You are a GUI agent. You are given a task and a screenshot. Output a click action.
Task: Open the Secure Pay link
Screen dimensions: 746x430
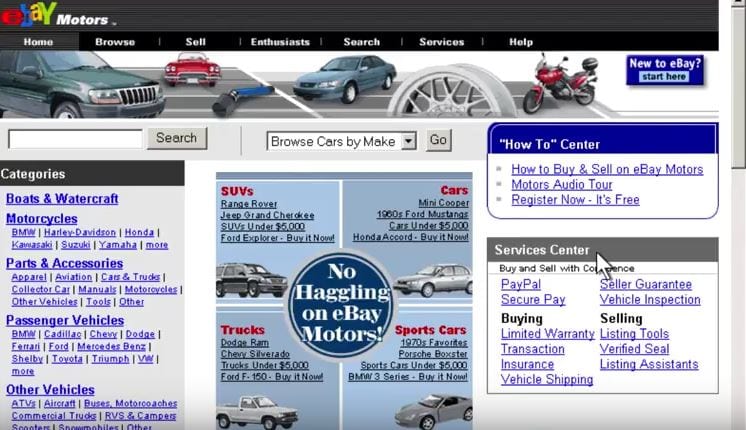point(533,300)
